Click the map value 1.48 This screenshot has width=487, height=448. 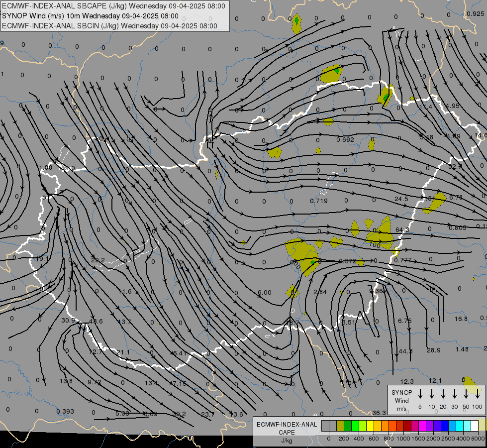(x=462, y=349)
